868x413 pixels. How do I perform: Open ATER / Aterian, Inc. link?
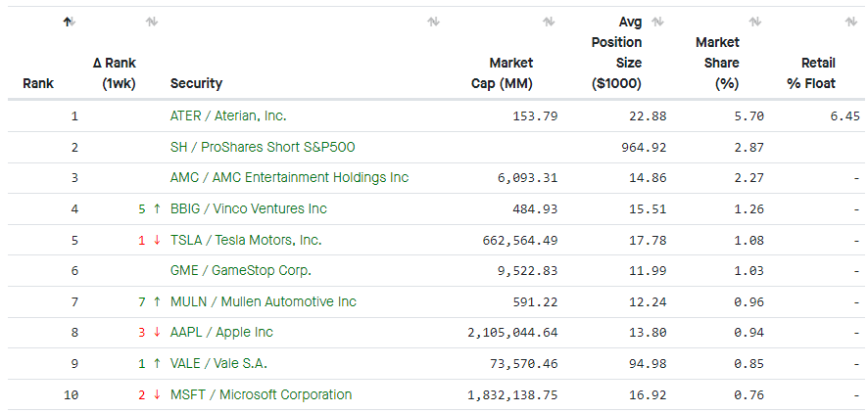[228, 115]
